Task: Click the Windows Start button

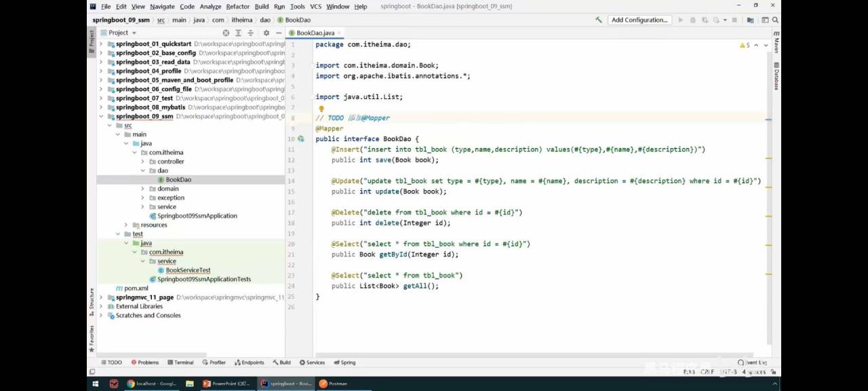Action: [x=95, y=384]
